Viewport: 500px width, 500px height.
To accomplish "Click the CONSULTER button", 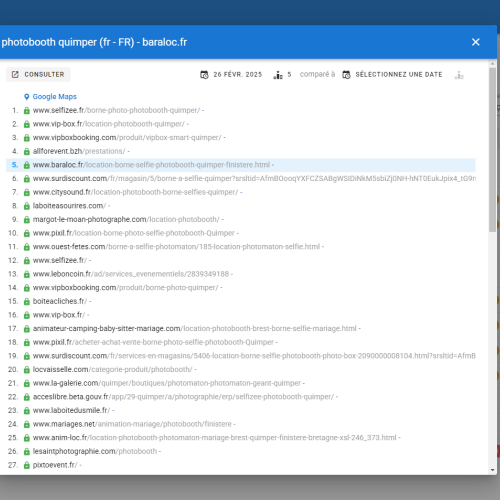I will (x=38, y=74).
